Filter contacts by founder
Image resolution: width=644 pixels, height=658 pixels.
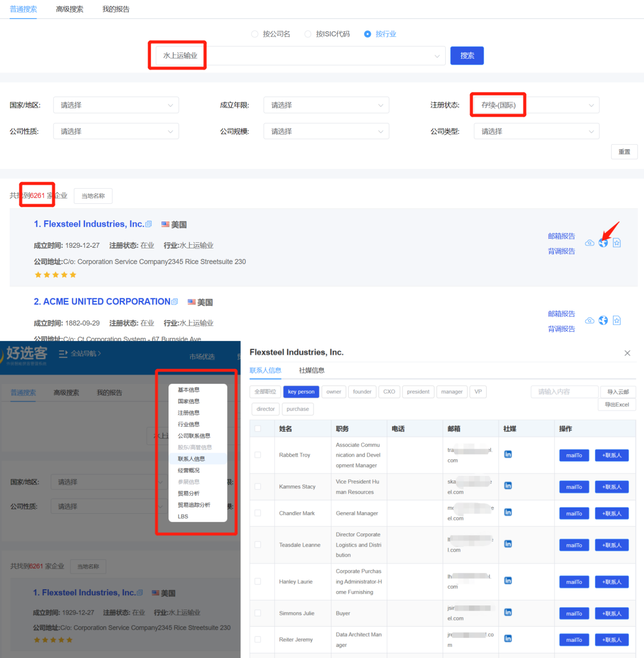[362, 391]
